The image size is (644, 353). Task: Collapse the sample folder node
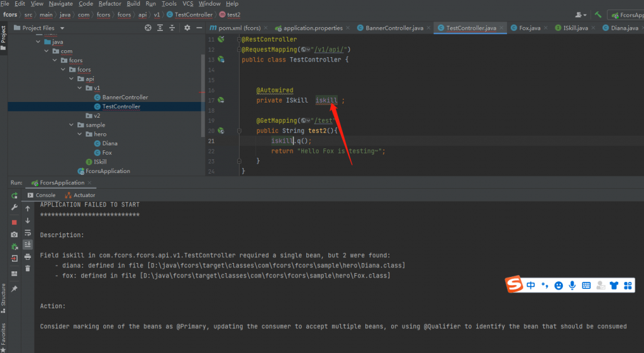tap(72, 125)
